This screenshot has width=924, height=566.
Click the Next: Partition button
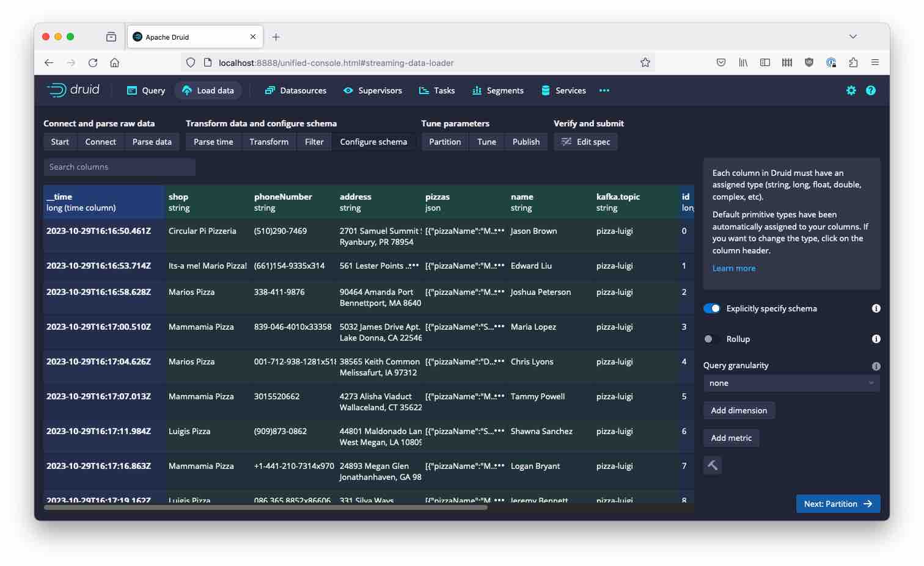pos(838,504)
